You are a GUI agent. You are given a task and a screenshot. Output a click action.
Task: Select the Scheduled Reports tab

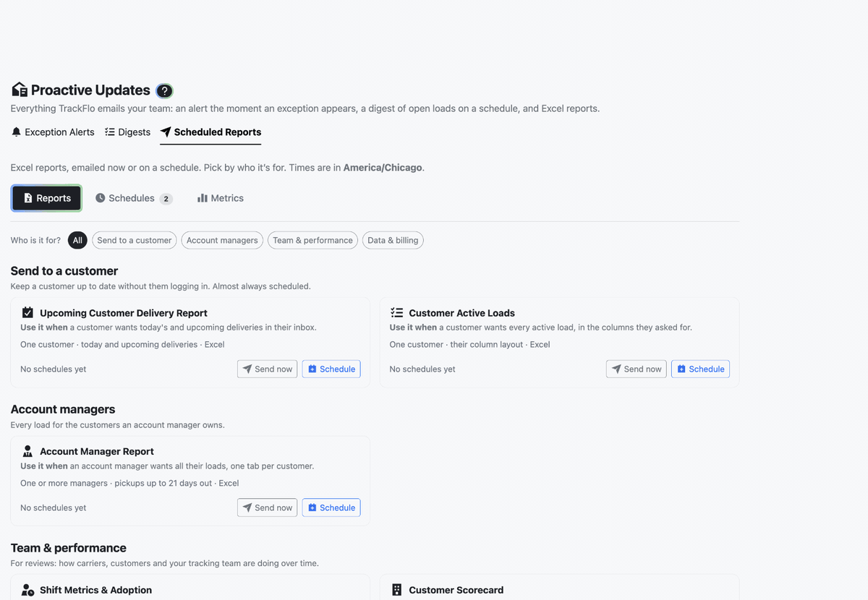(x=210, y=132)
